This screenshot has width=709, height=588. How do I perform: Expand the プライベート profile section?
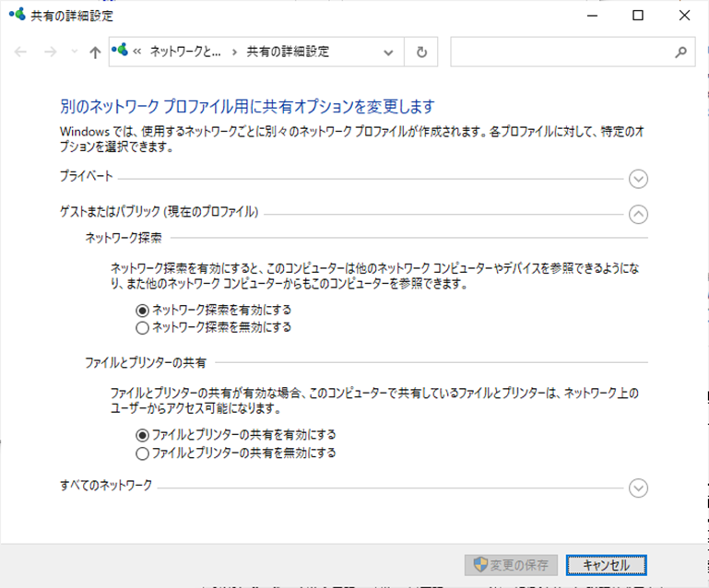coord(638,179)
